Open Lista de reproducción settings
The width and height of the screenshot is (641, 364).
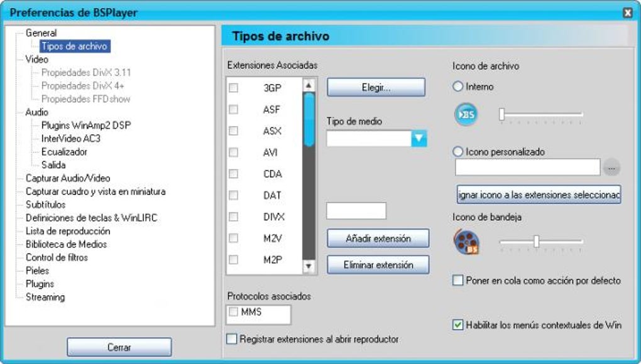coord(68,231)
